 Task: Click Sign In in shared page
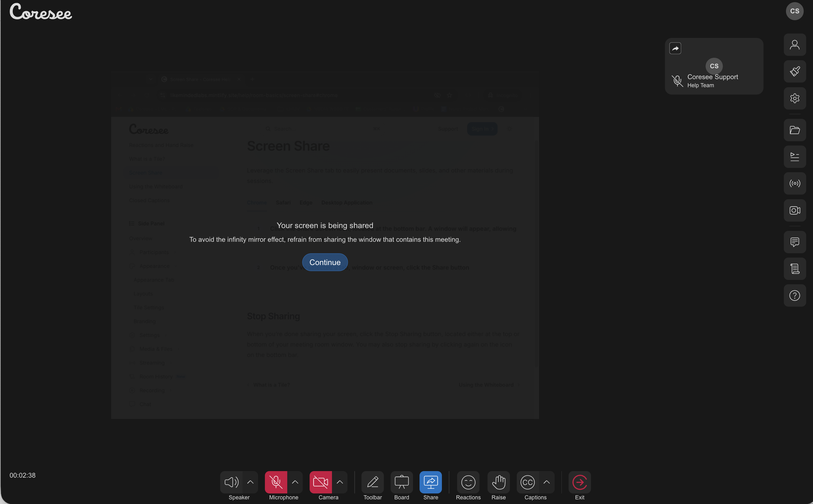click(482, 129)
